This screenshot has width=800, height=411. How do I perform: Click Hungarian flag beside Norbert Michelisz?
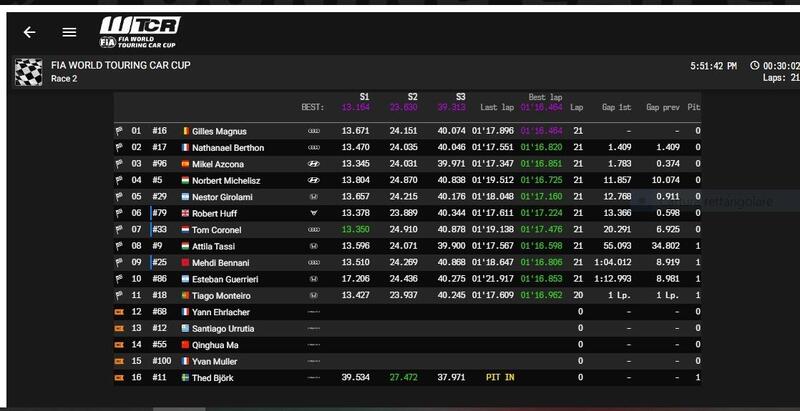click(x=186, y=180)
